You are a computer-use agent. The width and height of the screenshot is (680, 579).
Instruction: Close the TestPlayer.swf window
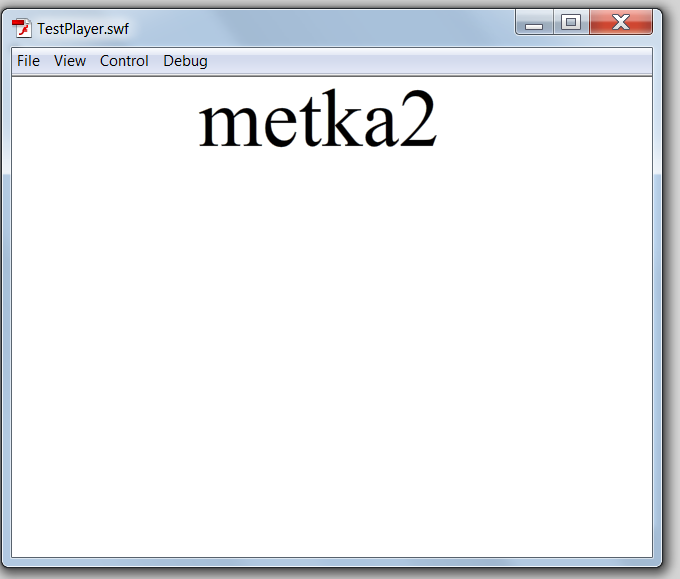[x=621, y=23]
